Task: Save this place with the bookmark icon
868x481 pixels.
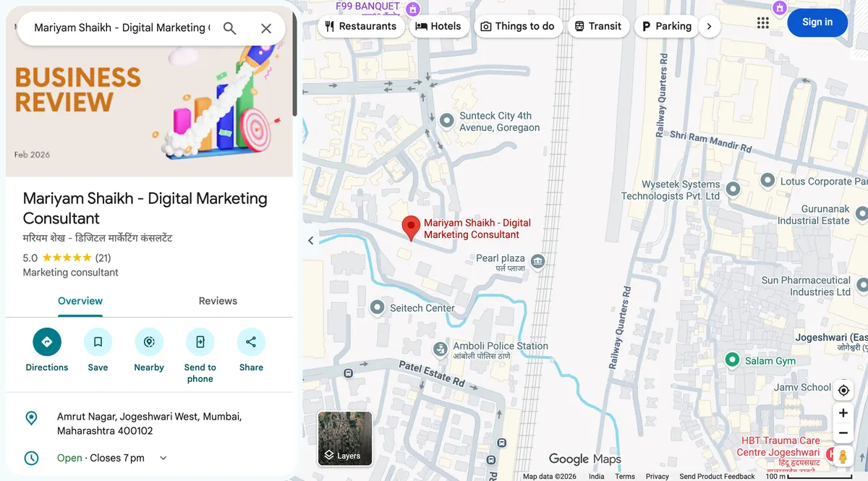Action: (x=98, y=342)
